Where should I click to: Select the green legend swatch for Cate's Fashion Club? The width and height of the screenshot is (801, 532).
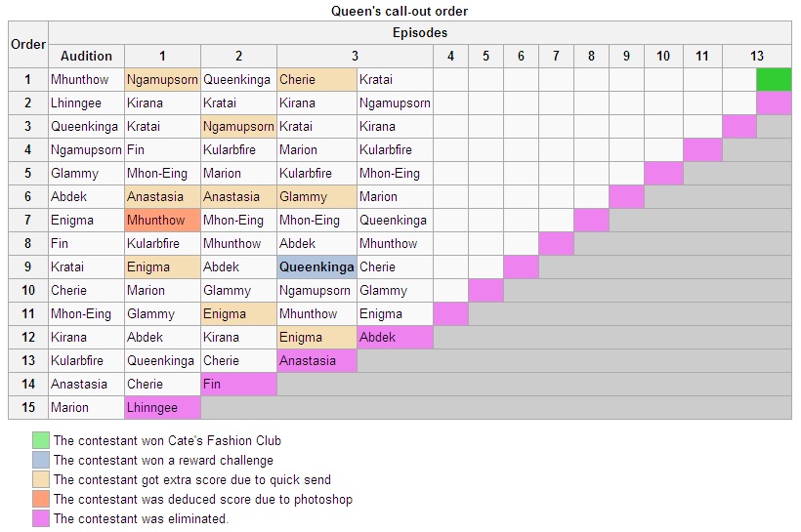click(x=41, y=440)
